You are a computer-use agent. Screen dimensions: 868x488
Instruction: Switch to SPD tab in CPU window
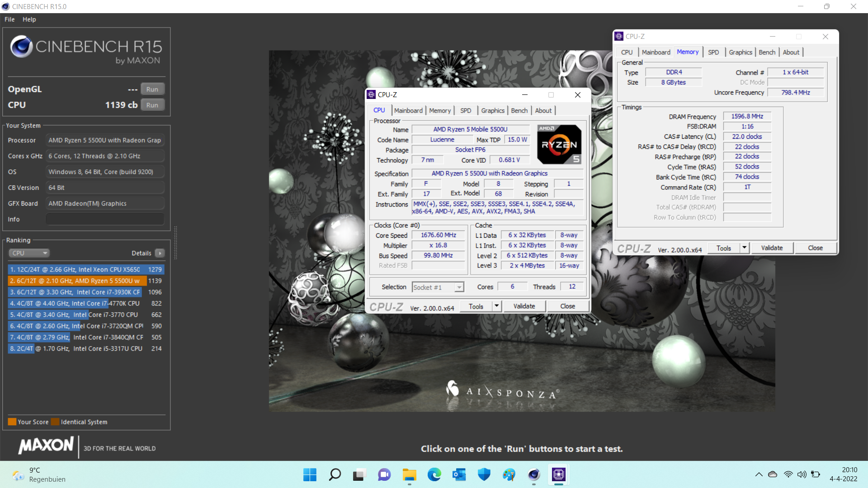[x=466, y=111]
